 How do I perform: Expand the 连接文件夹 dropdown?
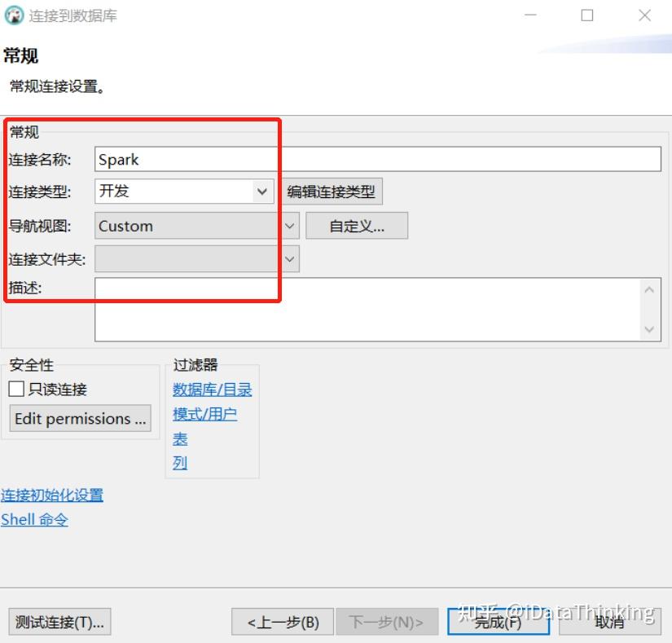tap(288, 258)
